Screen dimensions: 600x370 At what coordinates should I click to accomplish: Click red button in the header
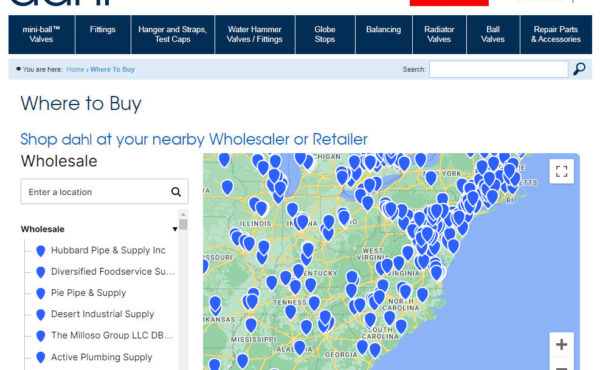point(449,3)
